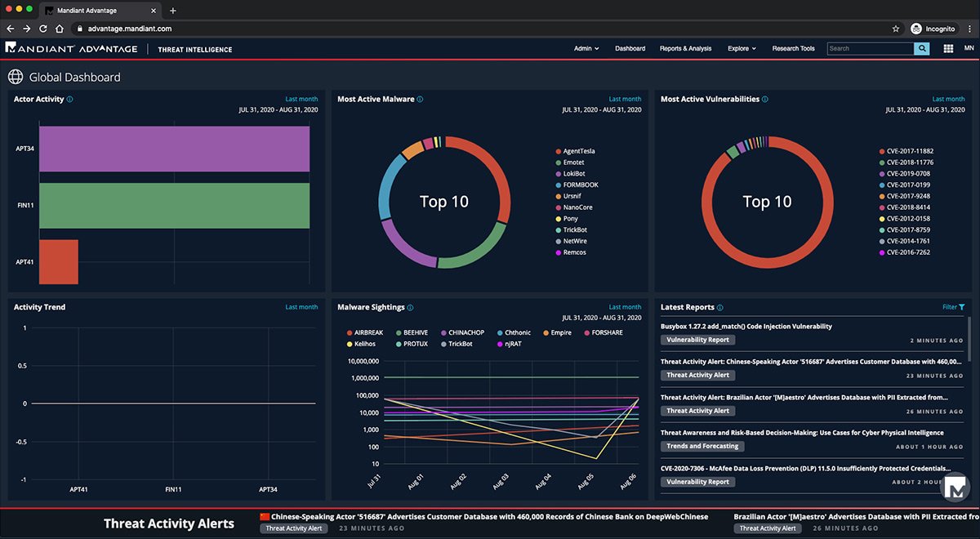This screenshot has height=539, width=980.
Task: Click the purple APT34 bar
Action: pos(174,149)
